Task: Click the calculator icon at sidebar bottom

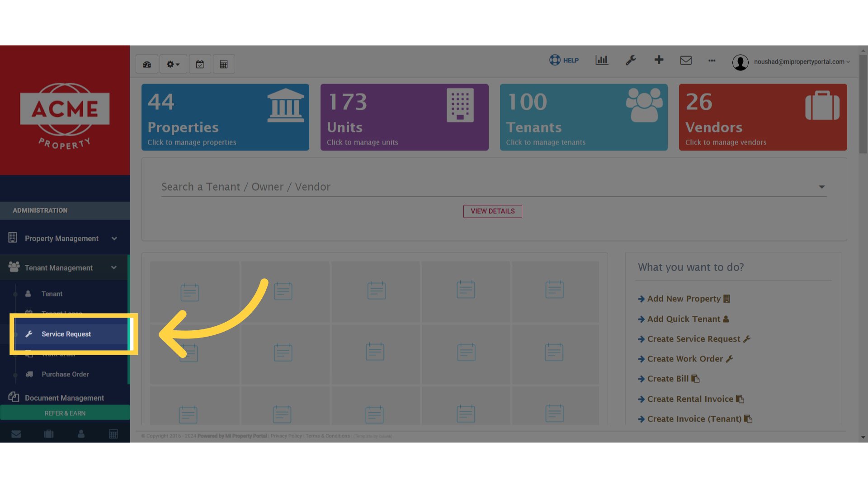Action: [x=113, y=434]
